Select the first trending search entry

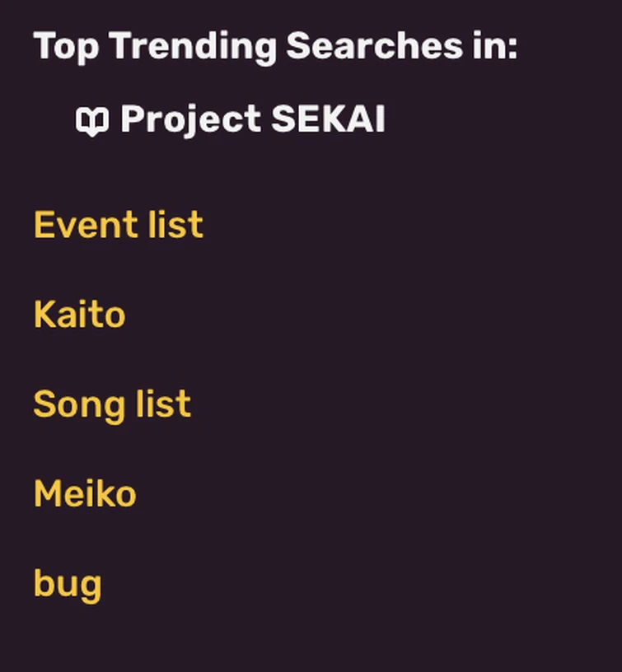pyautogui.click(x=117, y=224)
